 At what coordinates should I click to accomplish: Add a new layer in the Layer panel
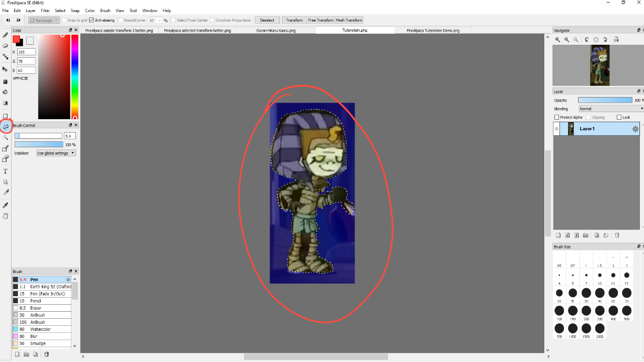[x=558, y=235]
